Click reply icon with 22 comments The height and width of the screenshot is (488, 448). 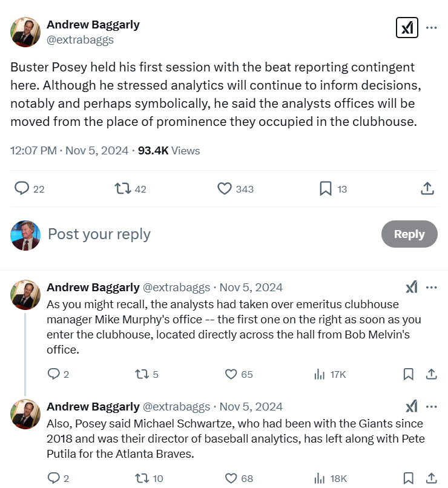(22, 189)
